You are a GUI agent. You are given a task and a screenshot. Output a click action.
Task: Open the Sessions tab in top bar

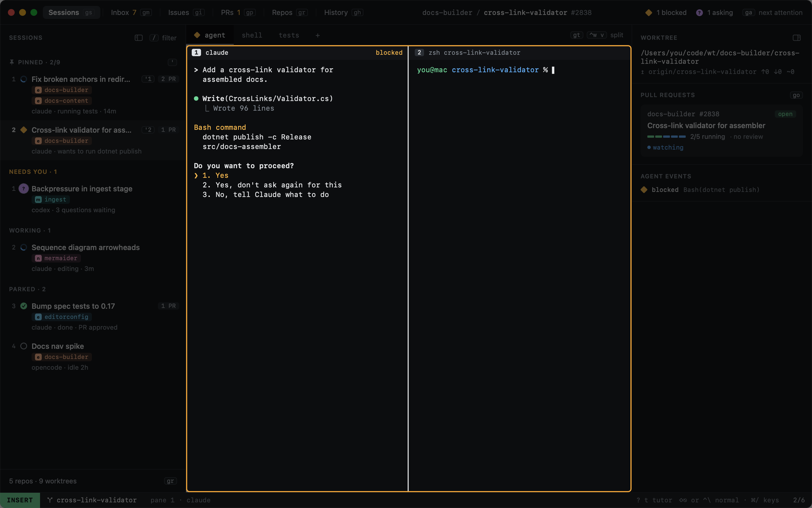71,12
